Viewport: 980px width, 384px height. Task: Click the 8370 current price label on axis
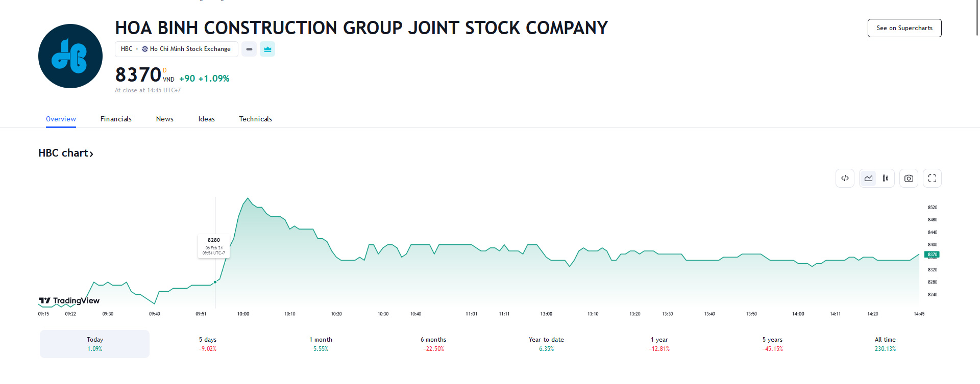click(x=932, y=254)
